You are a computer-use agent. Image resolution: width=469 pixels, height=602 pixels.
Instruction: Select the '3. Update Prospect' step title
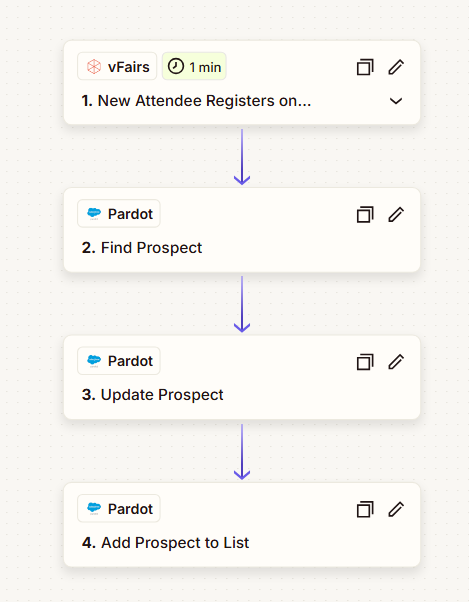click(x=152, y=395)
